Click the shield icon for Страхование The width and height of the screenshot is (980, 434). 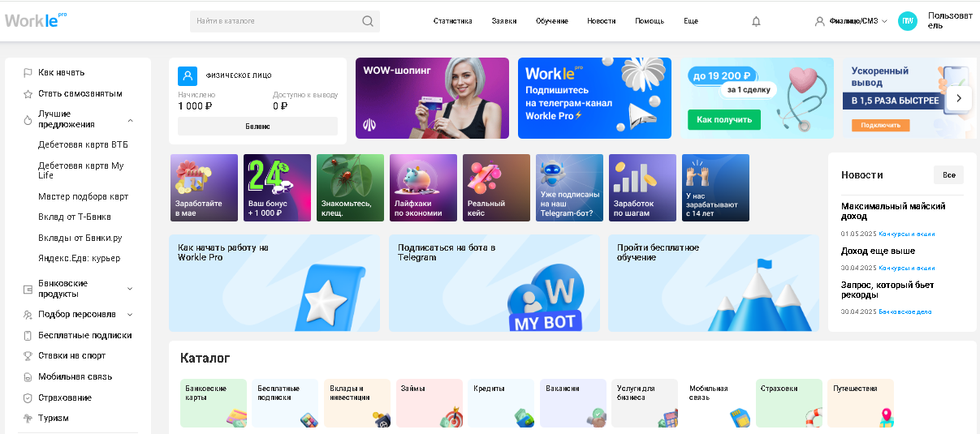point(28,398)
